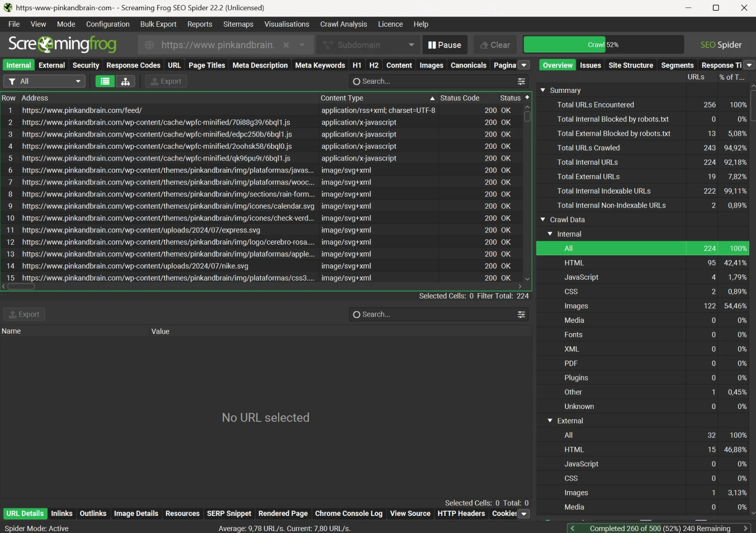Go to previous crawl status arrow
Viewport: 756px width, 533px height.
coord(573,528)
